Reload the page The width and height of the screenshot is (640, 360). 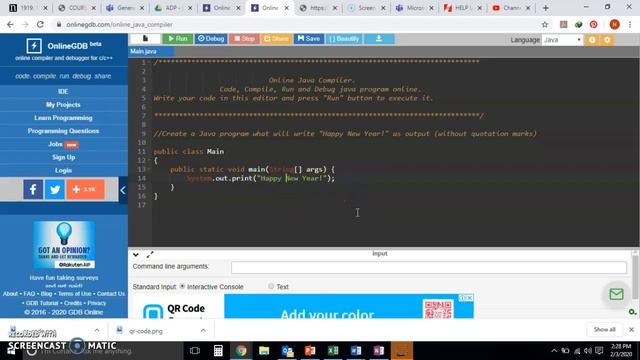tap(40, 24)
